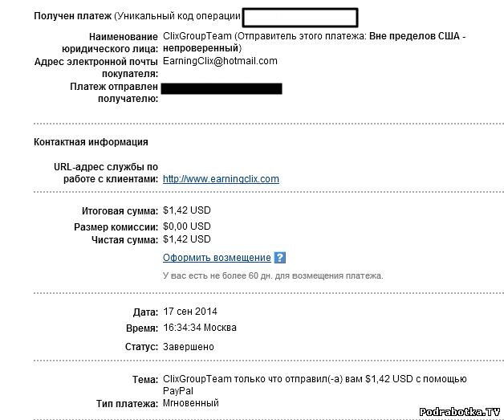The image size is (504, 420).
Task: Click the commission amount $0,00 USD
Action: point(186,227)
